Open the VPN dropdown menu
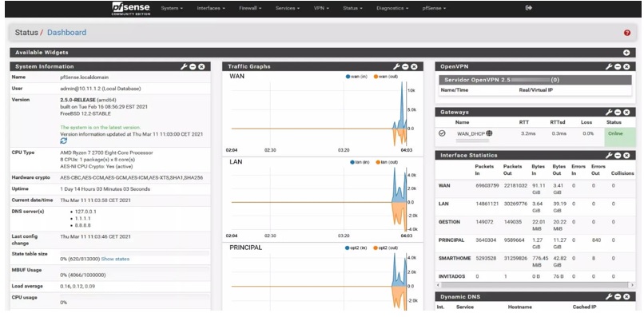This screenshot has width=644, height=317. click(x=321, y=8)
